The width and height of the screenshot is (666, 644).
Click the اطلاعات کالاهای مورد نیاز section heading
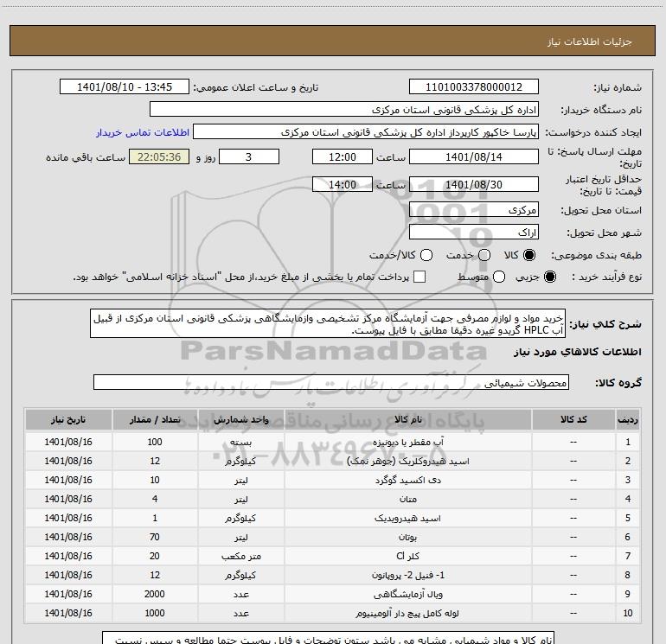pyautogui.click(x=577, y=352)
